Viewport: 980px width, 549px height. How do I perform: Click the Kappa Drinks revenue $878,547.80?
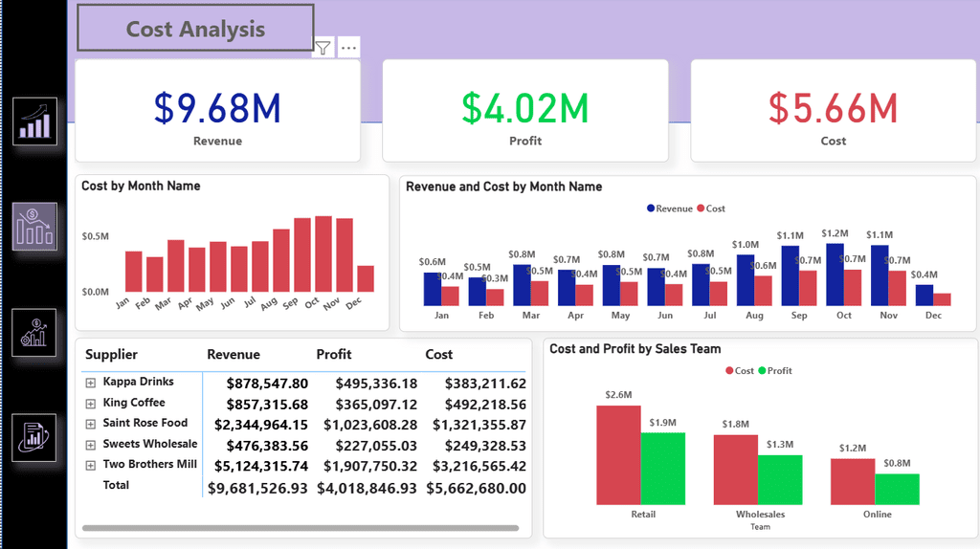(267, 384)
